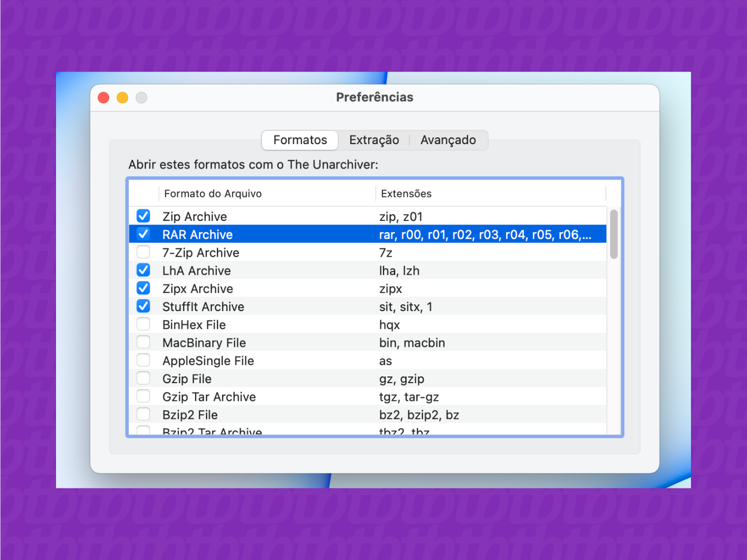The image size is (747, 560).
Task: Select the RAR Archive row name
Action: click(197, 235)
